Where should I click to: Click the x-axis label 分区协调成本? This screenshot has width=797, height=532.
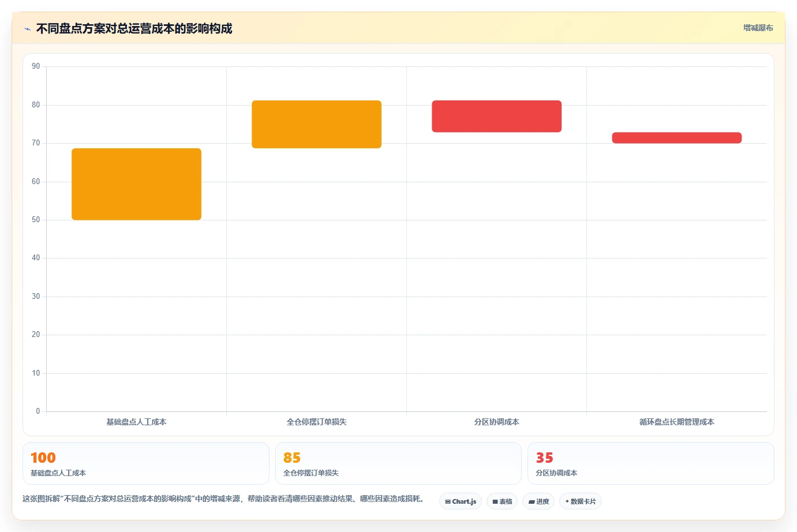pos(496,422)
